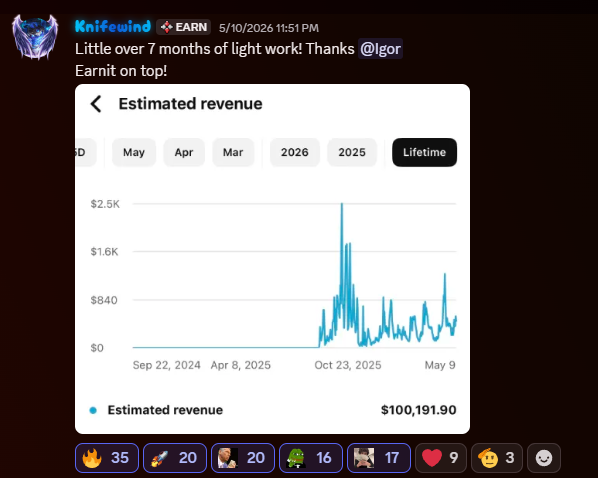The width and height of the screenshot is (598, 478).
Task: Click the blue Estimated revenue legend dot
Action: [93, 410]
